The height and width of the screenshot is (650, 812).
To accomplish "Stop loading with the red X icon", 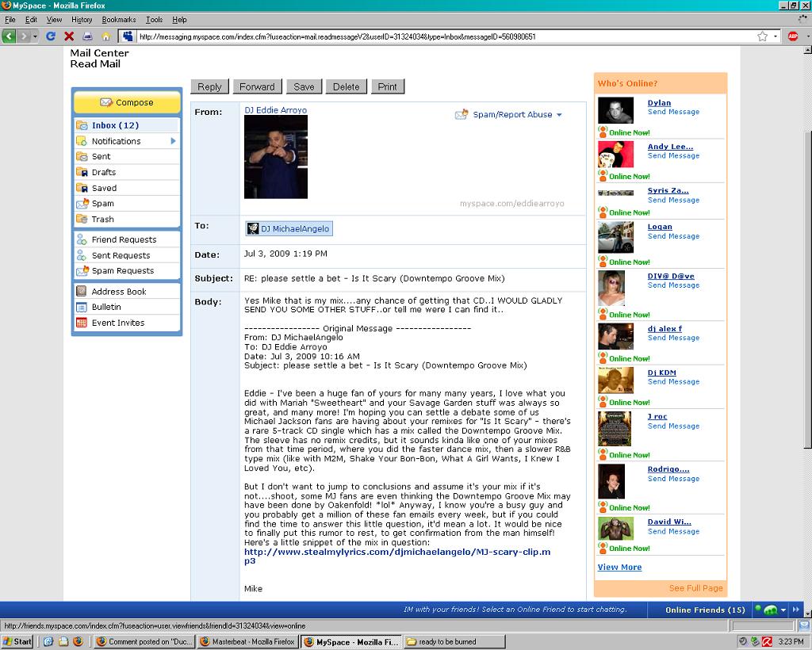I will [69, 36].
